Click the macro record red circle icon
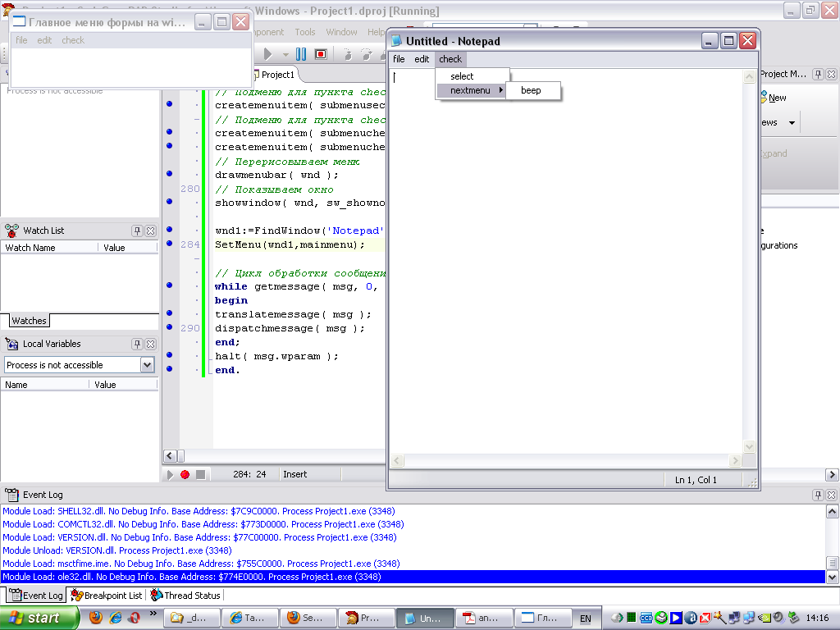 tap(185, 474)
